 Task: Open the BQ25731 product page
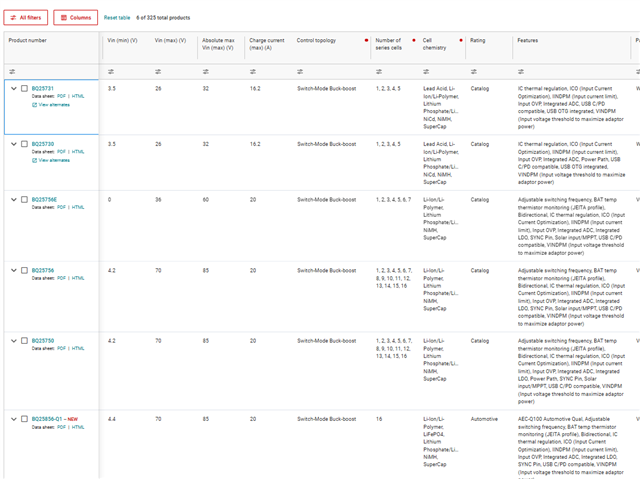pos(42,88)
